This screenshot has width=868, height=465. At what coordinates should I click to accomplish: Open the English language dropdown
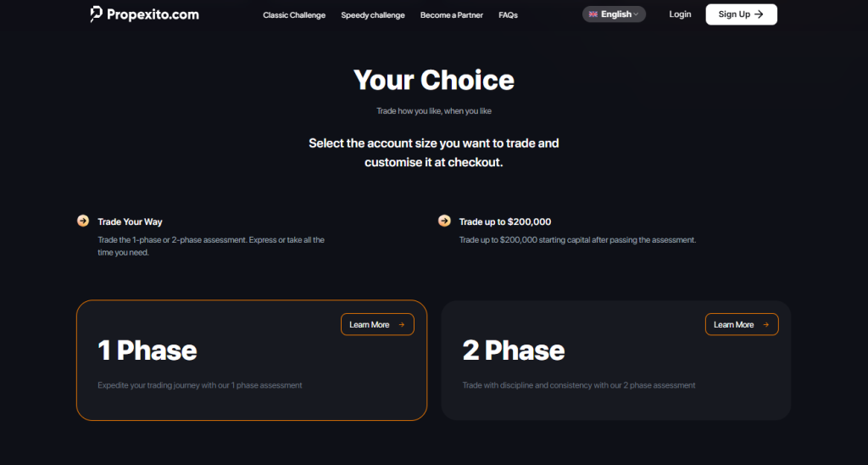click(615, 14)
